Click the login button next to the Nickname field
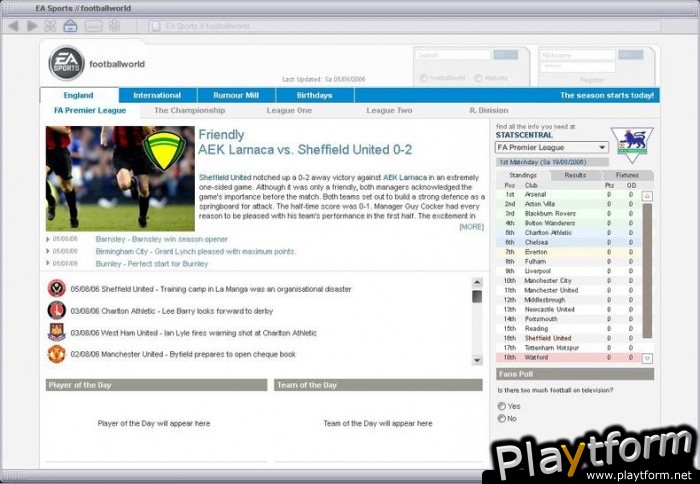The image size is (700, 484). pos(631,55)
